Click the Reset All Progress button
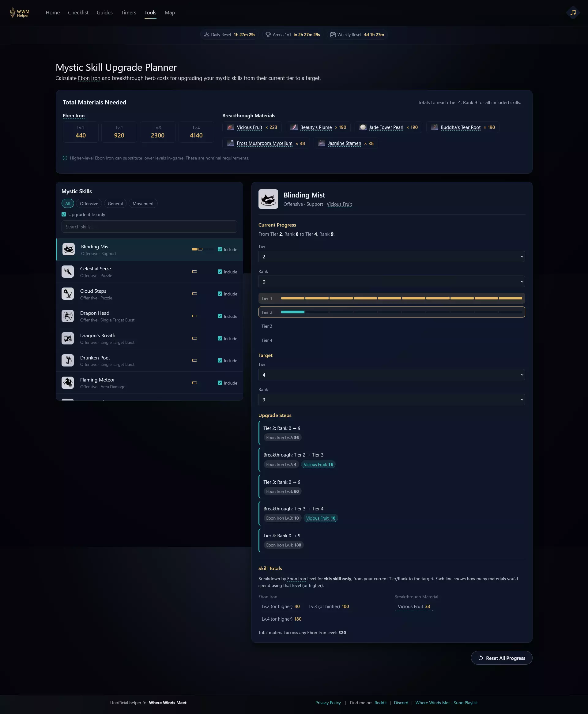 pos(501,658)
